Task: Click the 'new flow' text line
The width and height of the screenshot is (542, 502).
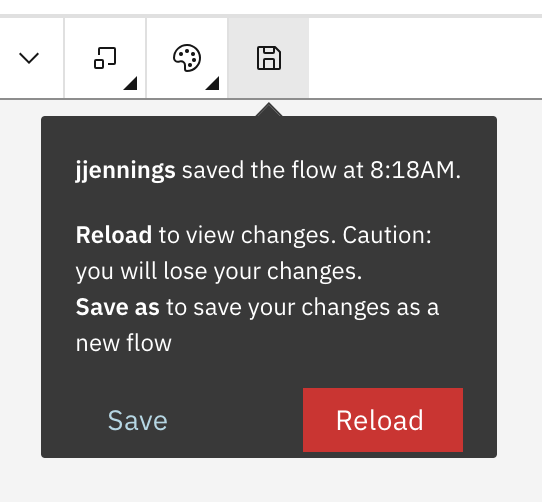Action: point(124,343)
